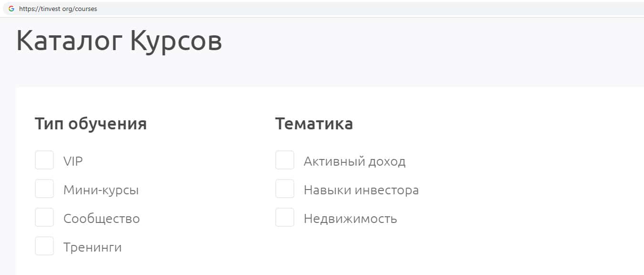Viewport: 644px width, 275px height.
Task: Click the Навыки инвестора label text
Action: (361, 190)
